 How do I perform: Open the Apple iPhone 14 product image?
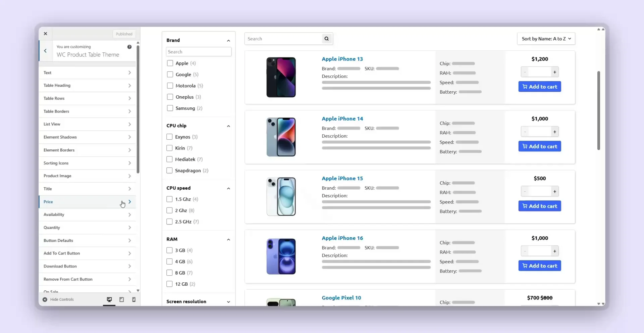coord(281,137)
